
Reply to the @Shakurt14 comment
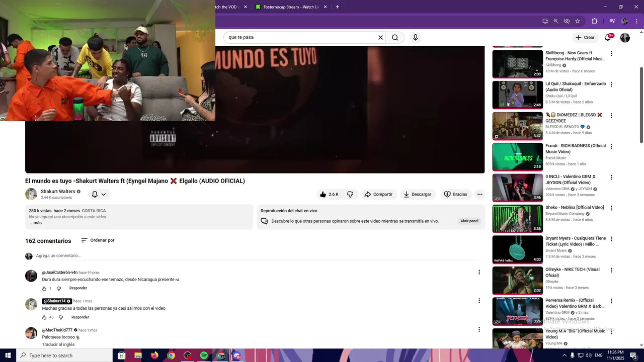80,317
